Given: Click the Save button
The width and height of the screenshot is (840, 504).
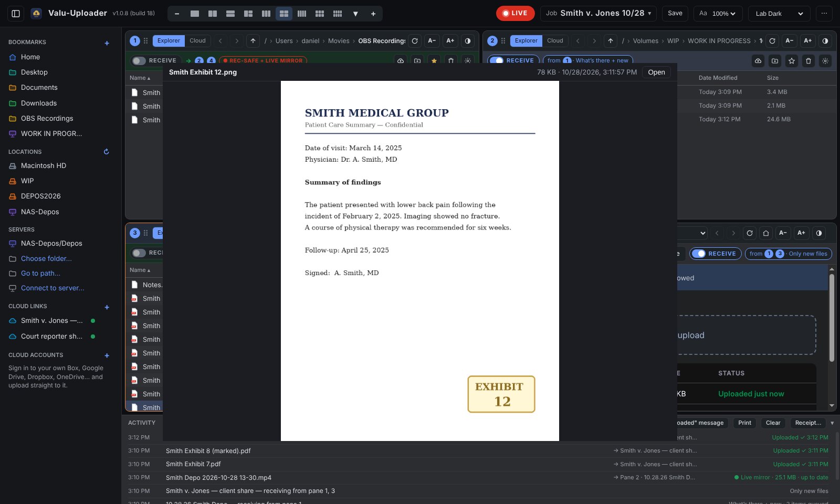Looking at the screenshot, I should [675, 13].
